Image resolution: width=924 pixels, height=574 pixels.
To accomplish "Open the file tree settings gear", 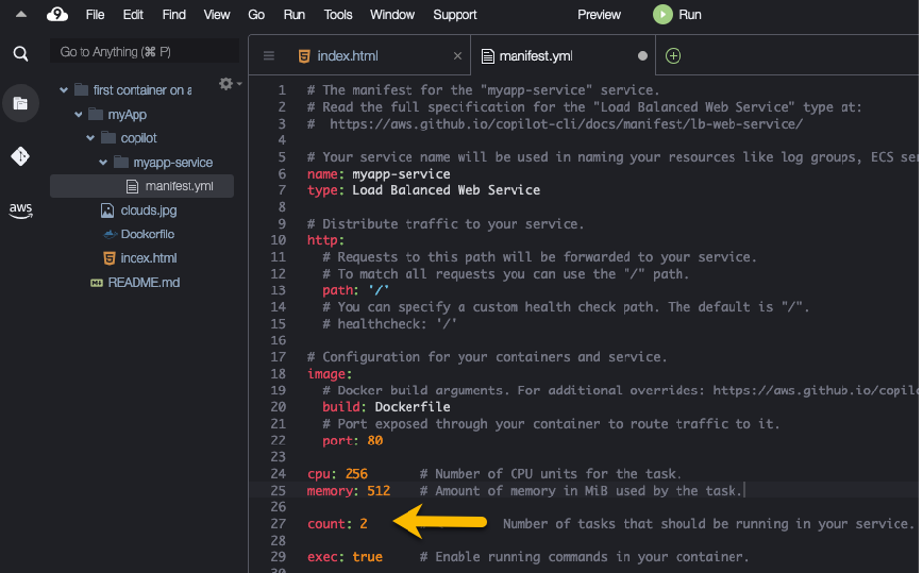I will pos(226,84).
